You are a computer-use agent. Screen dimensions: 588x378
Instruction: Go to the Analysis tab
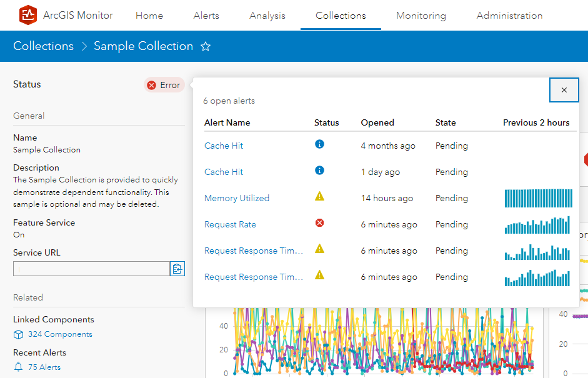267,16
